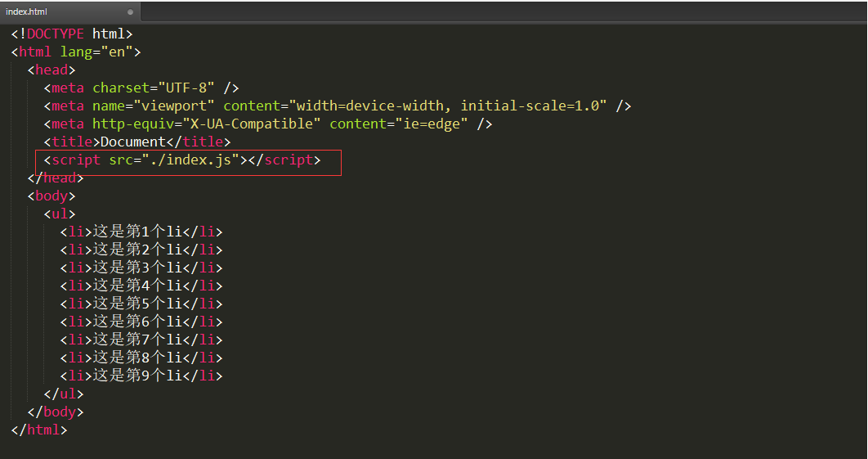Click the li line 这是第3个li
Viewport: 868px width, 459px height.
click(x=141, y=268)
